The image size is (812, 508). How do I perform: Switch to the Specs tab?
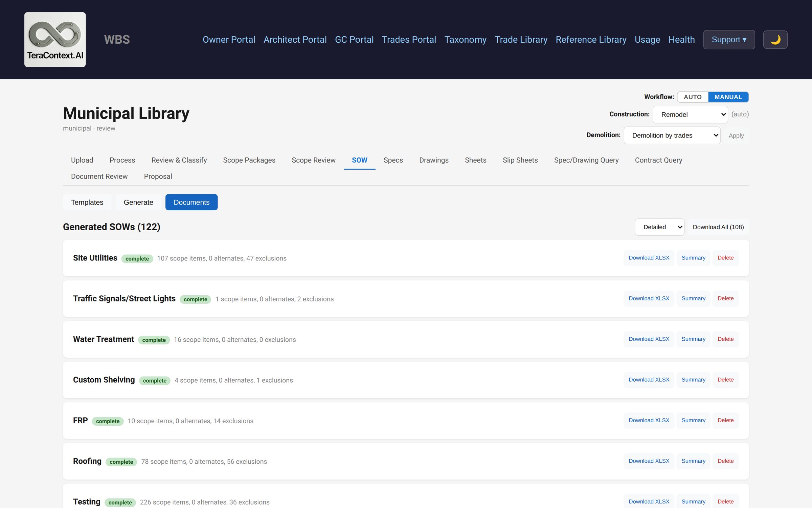pos(393,160)
